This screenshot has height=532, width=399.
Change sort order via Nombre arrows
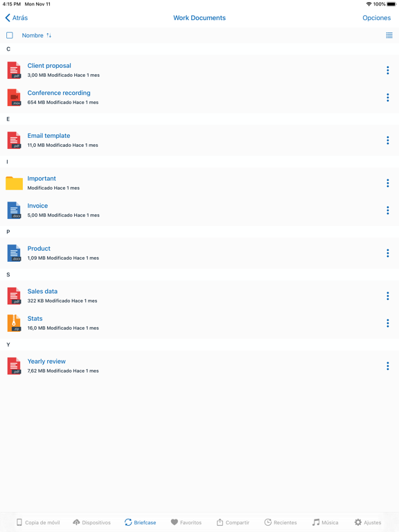[x=49, y=35]
